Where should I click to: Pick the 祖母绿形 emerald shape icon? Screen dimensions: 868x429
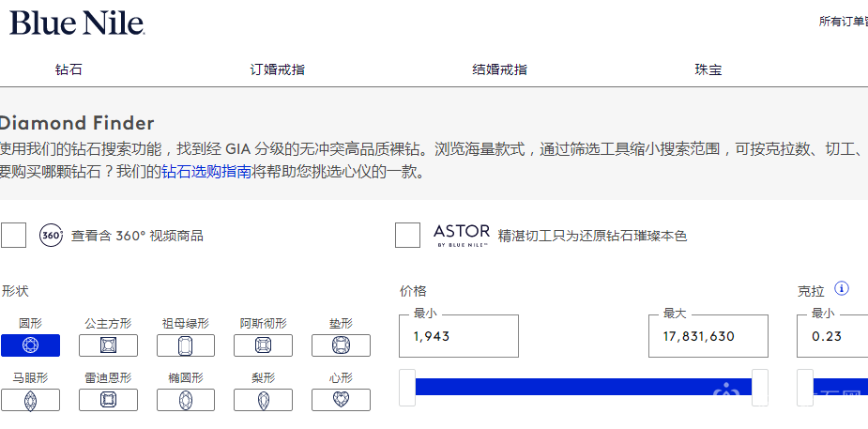coord(184,345)
